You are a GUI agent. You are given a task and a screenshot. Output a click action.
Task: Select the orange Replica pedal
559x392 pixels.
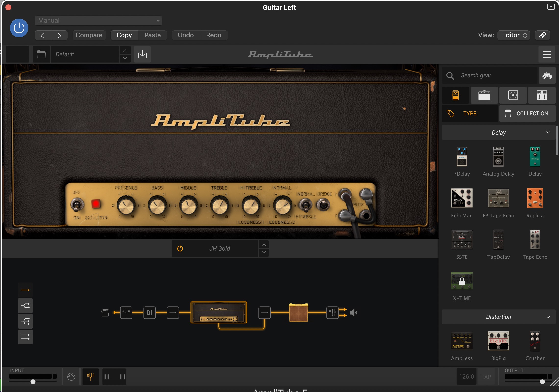[x=535, y=198]
